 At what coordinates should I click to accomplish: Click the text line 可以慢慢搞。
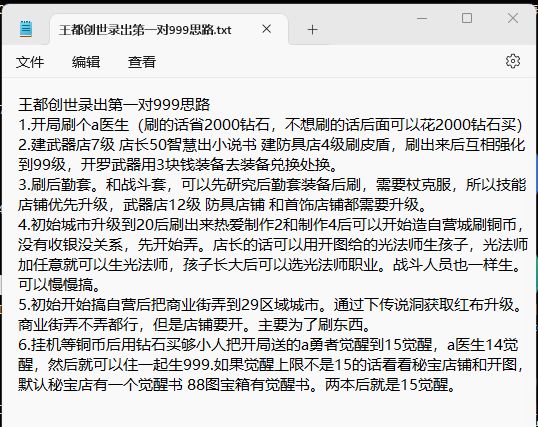click(x=59, y=285)
